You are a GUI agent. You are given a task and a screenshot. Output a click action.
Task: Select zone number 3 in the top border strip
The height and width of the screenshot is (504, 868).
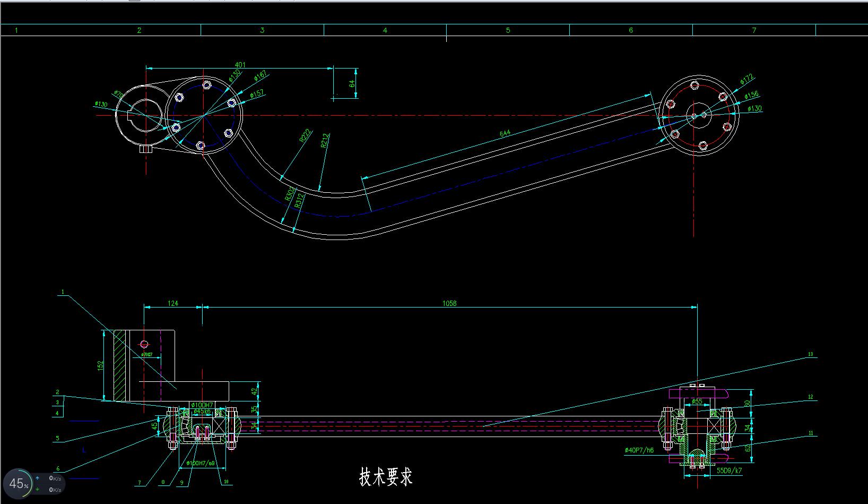[x=262, y=30]
